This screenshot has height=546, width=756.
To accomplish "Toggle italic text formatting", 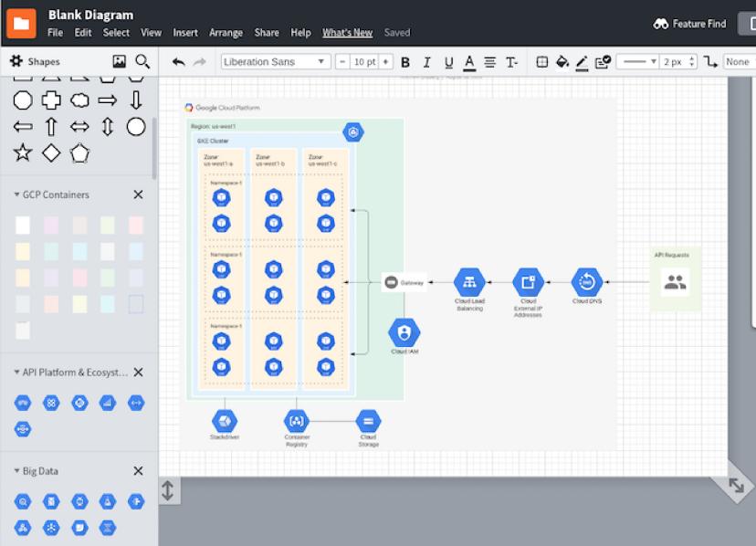I will click(x=427, y=62).
